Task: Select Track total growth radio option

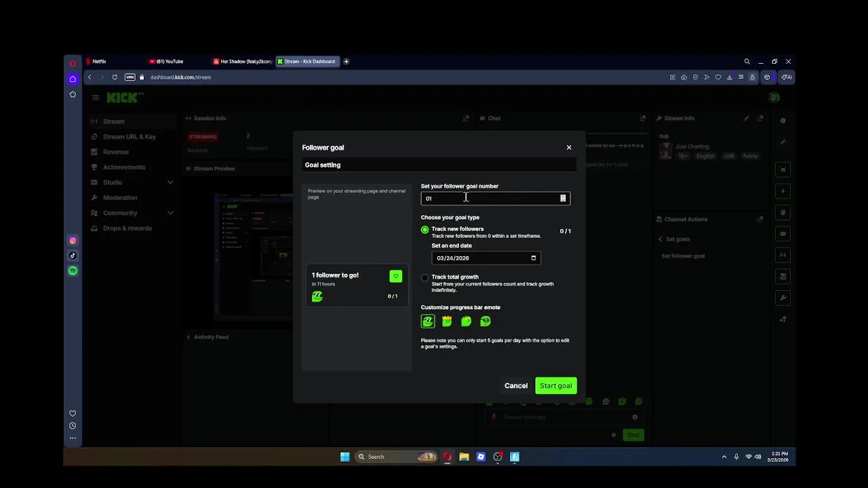Action: point(425,277)
